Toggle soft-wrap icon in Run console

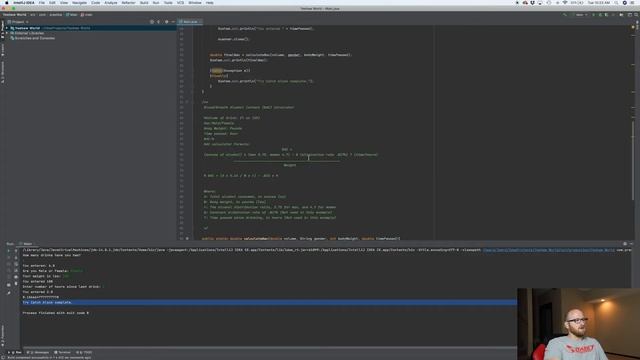click(16, 264)
